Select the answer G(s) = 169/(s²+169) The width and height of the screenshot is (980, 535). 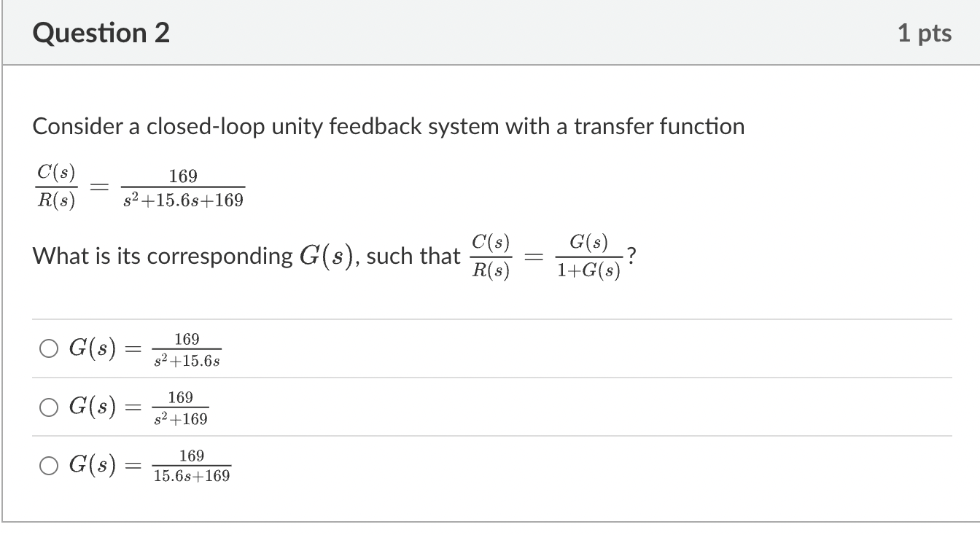click(49, 407)
